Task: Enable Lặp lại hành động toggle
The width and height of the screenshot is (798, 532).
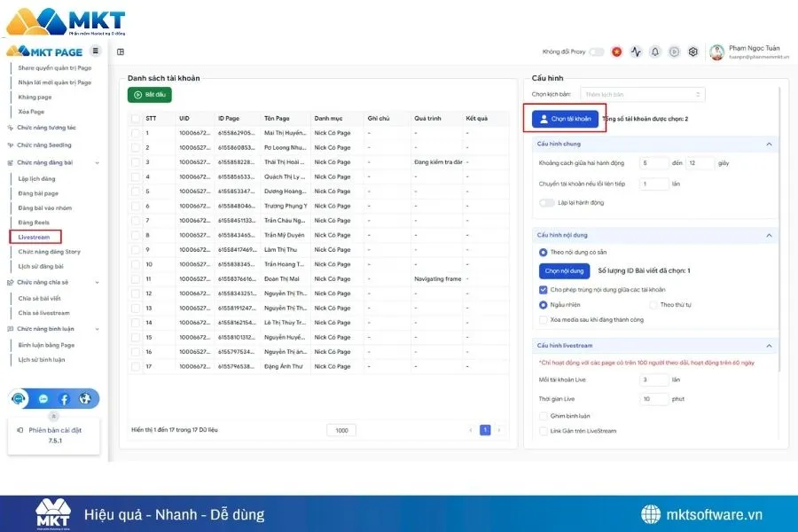Action: point(547,202)
